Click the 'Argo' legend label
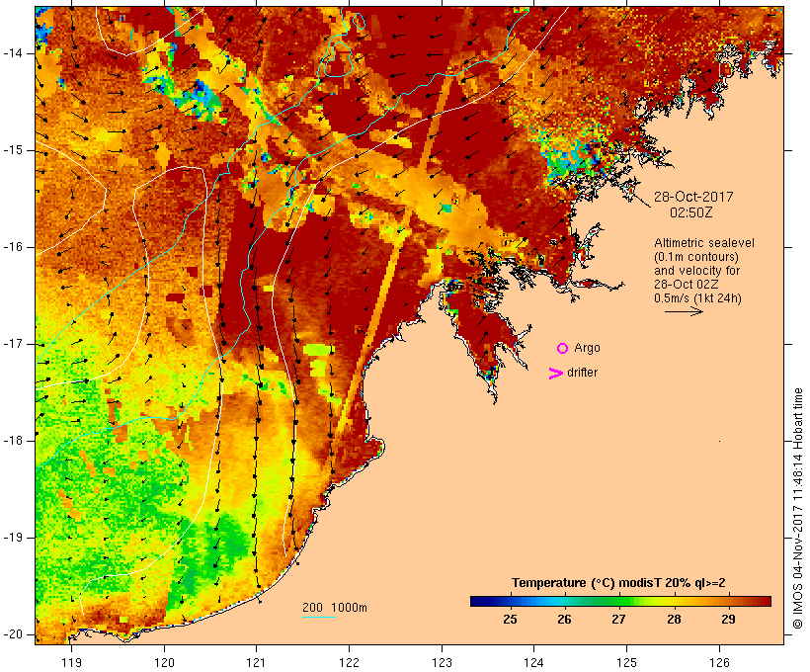This screenshot has height=672, width=810. coord(588,348)
